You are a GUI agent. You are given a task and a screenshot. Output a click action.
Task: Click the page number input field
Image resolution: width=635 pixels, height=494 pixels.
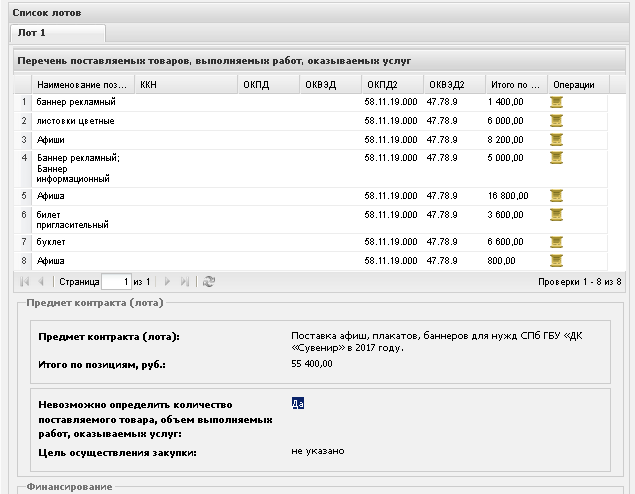tap(116, 282)
